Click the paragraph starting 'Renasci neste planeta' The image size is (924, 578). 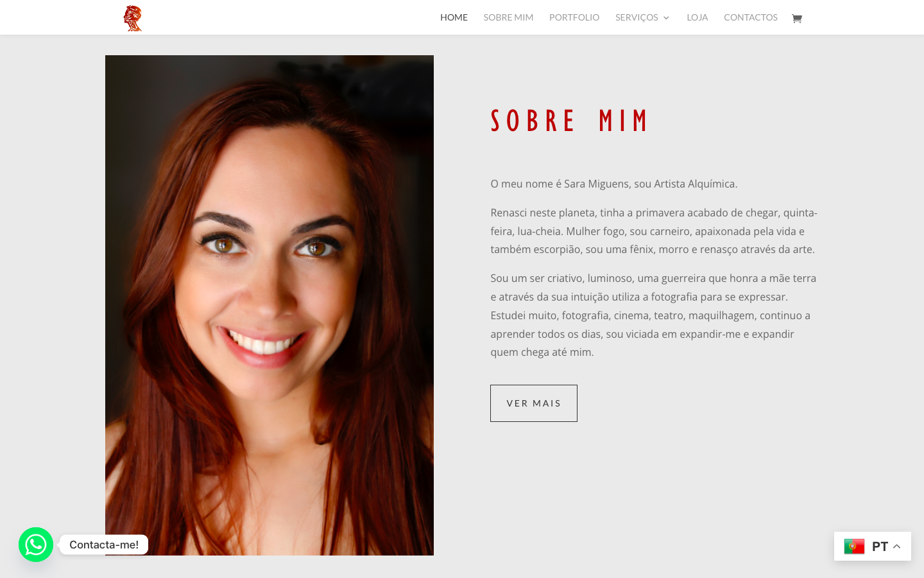pos(654,231)
